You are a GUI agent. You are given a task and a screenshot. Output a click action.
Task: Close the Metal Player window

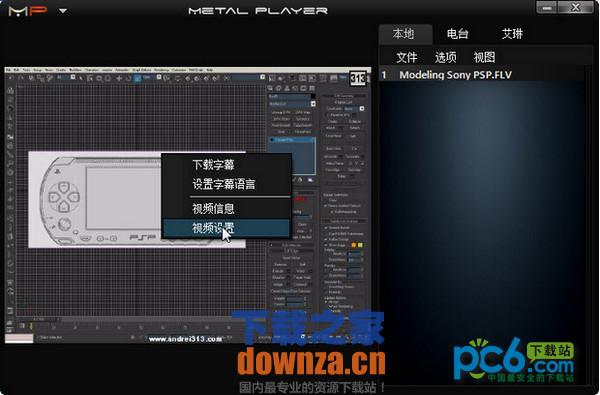(576, 8)
